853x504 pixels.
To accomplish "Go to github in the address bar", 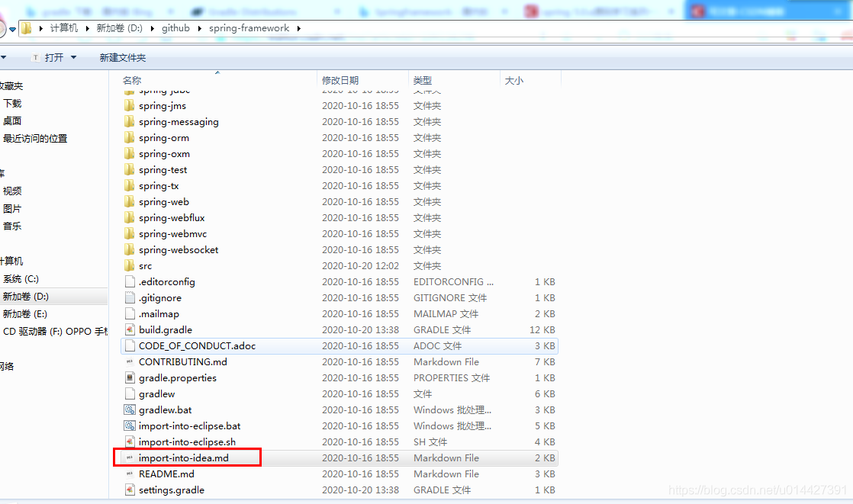I will (175, 28).
